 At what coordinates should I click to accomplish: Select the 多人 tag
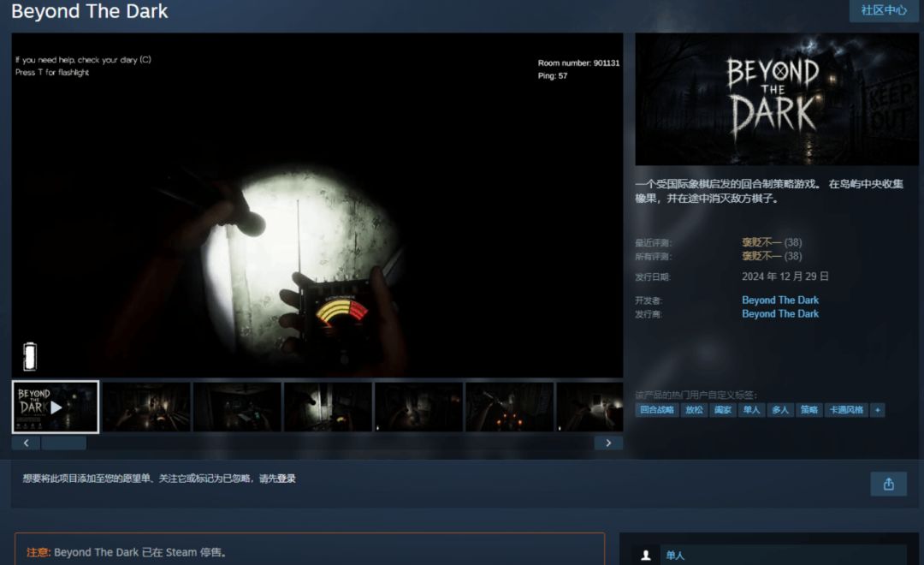pyautogui.click(x=780, y=410)
